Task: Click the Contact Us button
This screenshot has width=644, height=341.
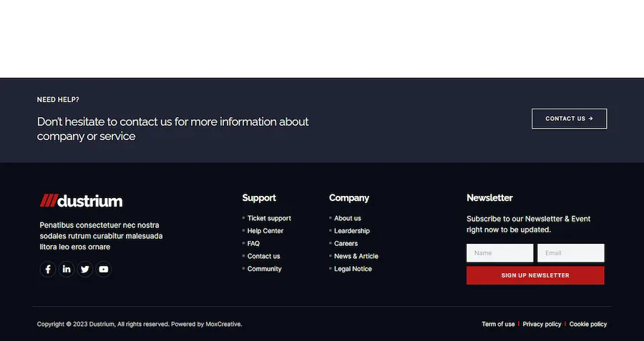Action: [570, 119]
